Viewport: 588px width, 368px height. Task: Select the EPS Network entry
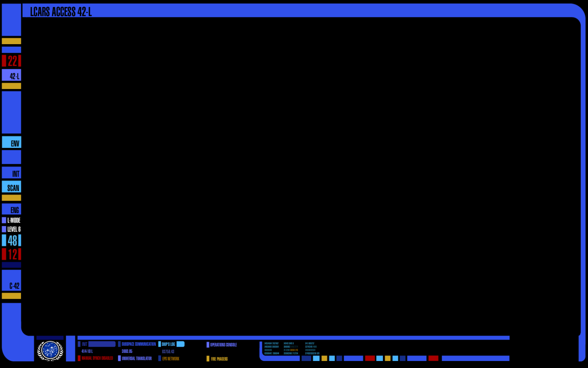[x=170, y=358]
